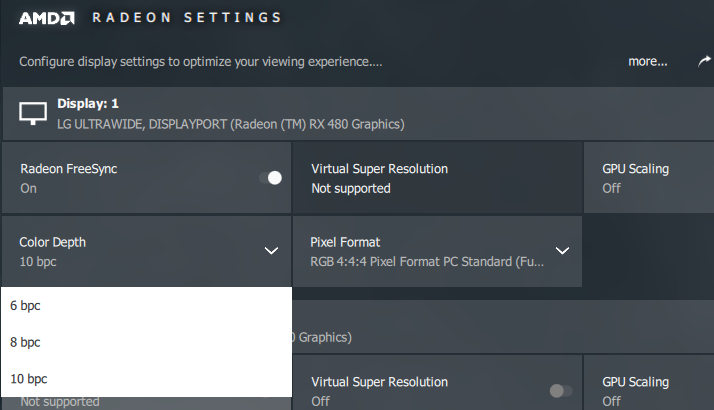This screenshot has width=714, height=410.
Task: Choose 8 bpc color depth option
Action: click(x=146, y=342)
